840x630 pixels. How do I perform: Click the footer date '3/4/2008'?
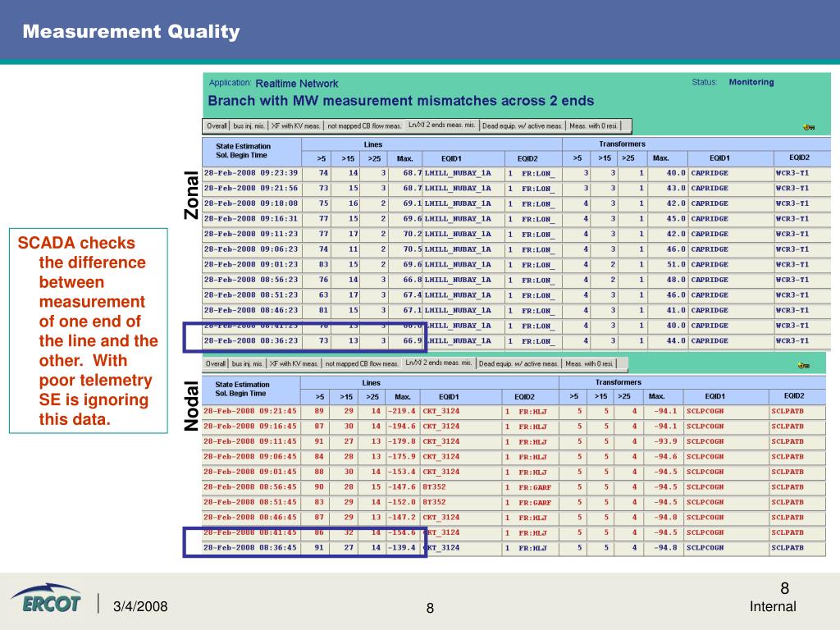(x=140, y=606)
